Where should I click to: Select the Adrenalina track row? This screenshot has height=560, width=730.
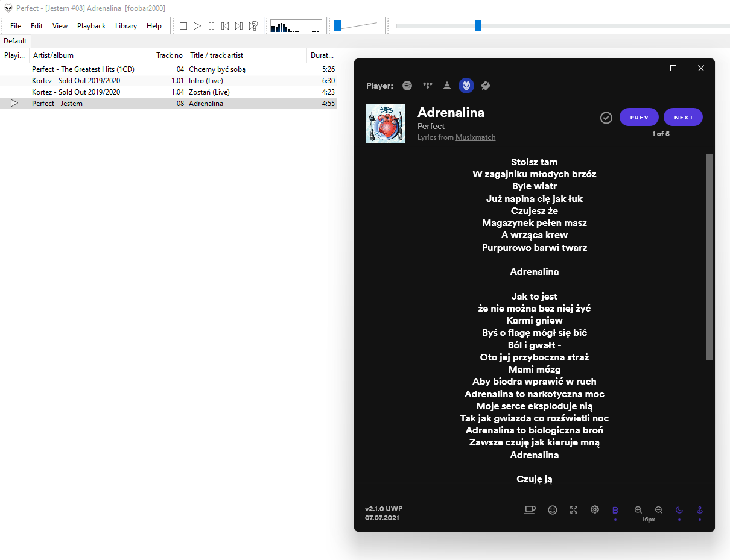point(168,104)
